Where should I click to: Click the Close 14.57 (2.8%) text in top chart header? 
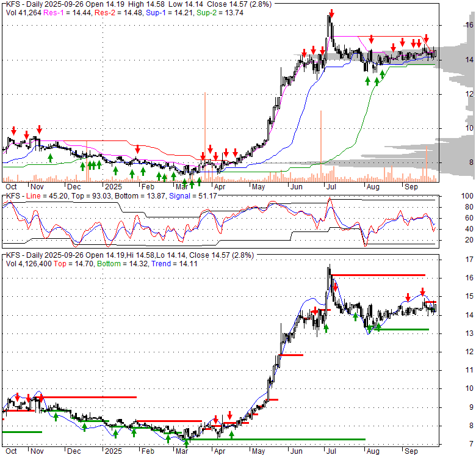pos(239,4)
